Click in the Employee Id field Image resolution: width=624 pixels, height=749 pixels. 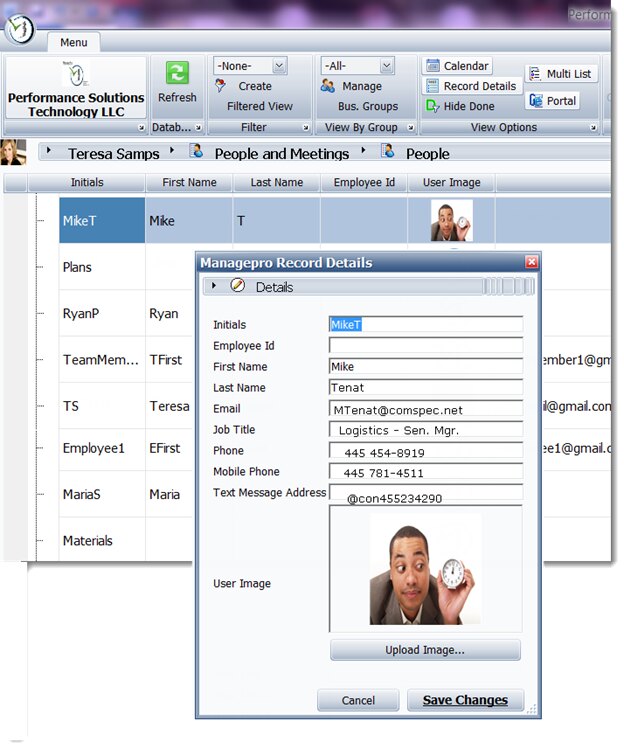(426, 345)
